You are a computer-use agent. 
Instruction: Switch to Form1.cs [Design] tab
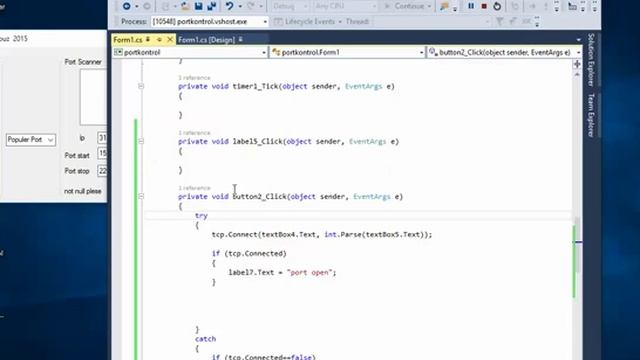coord(207,40)
